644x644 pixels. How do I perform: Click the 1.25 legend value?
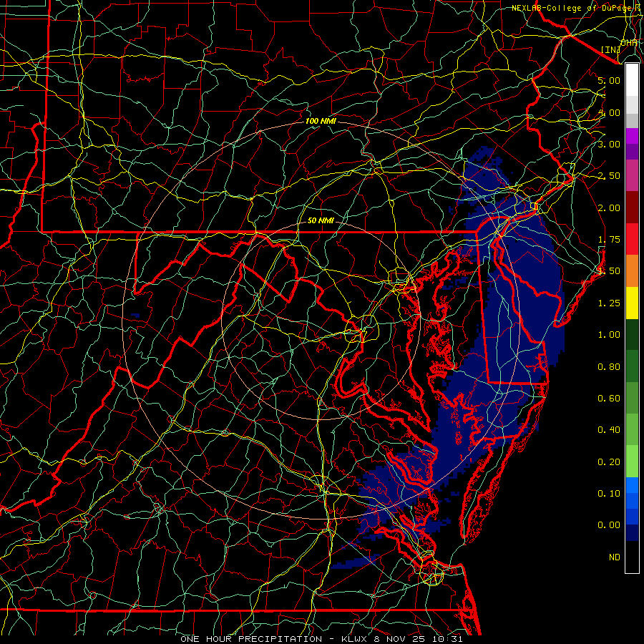tap(609, 303)
